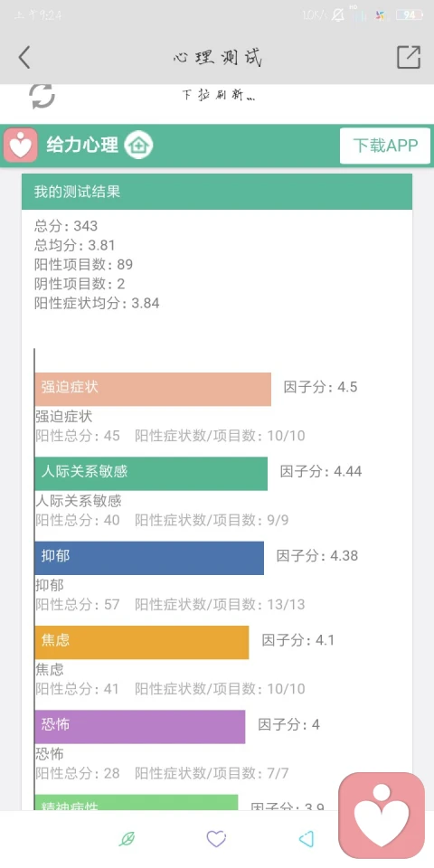The height and width of the screenshot is (868, 434).
Task: Select the 我的测试结果 header bar
Action: coord(217,192)
